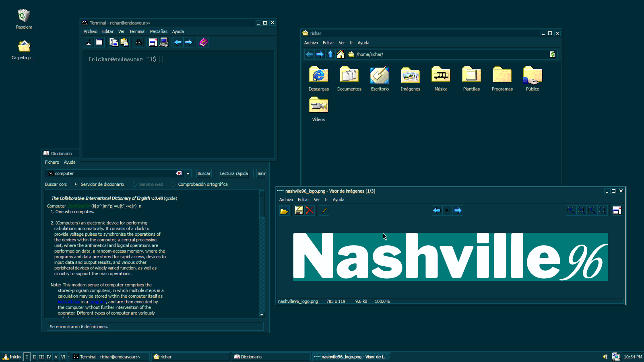Show previous image in viewer
The height and width of the screenshot is (362, 644).
tap(437, 210)
